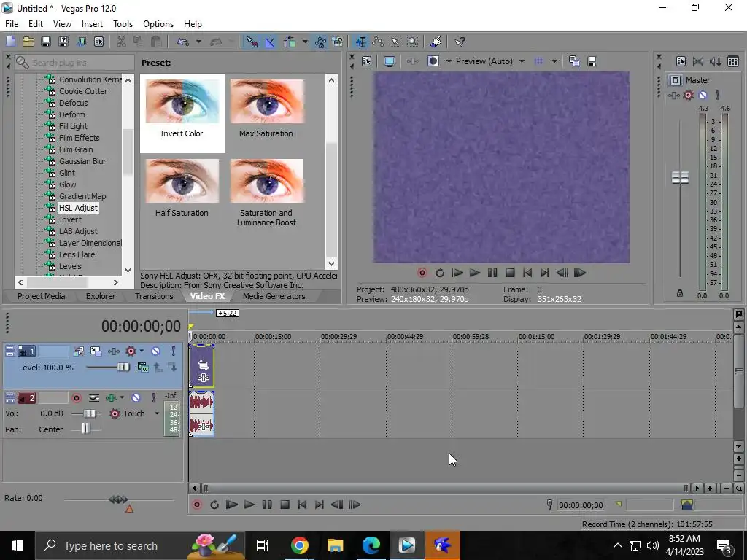
Task: Mute video track 1
Action: tap(155, 351)
